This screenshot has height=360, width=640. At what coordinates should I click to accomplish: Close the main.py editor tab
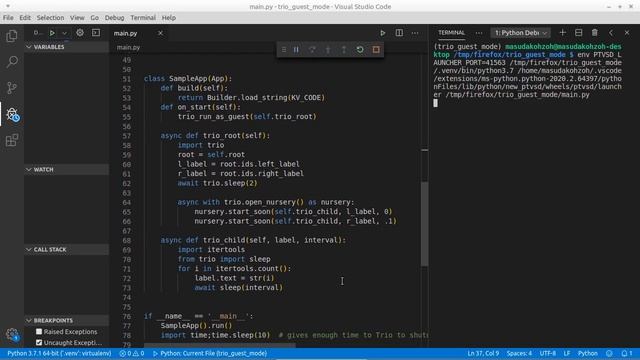tap(160, 33)
